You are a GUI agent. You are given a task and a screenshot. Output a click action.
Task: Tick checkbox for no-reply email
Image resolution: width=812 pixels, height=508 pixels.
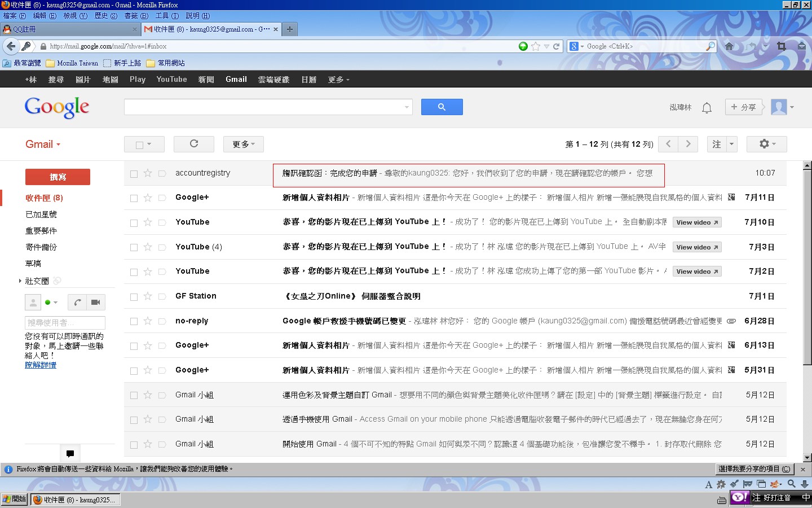(x=134, y=322)
